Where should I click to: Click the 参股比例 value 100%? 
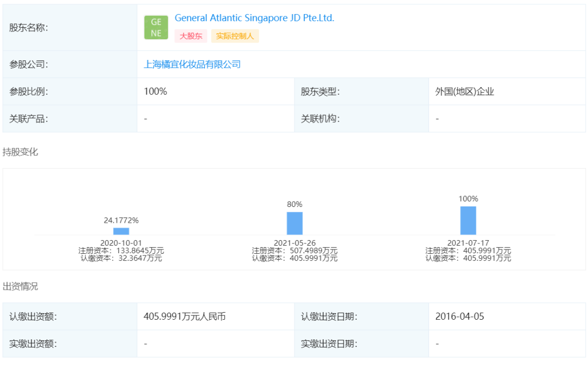(x=156, y=91)
